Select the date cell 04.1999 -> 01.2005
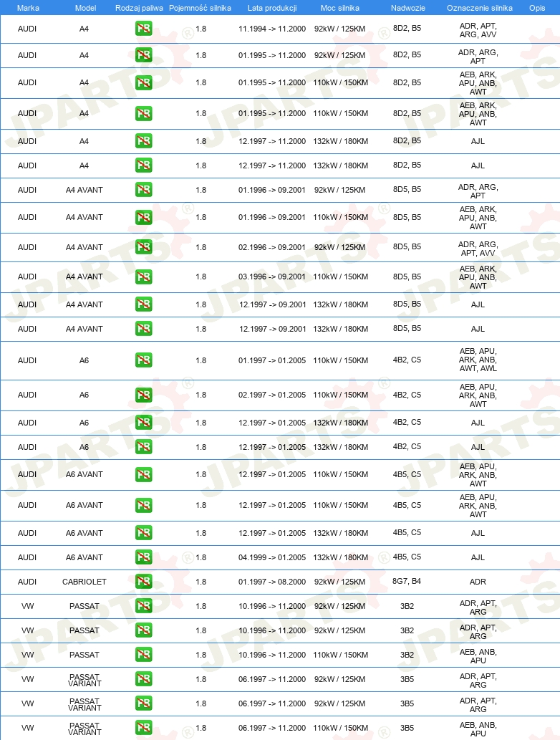Viewport: 560px width, 740px height. (272, 557)
